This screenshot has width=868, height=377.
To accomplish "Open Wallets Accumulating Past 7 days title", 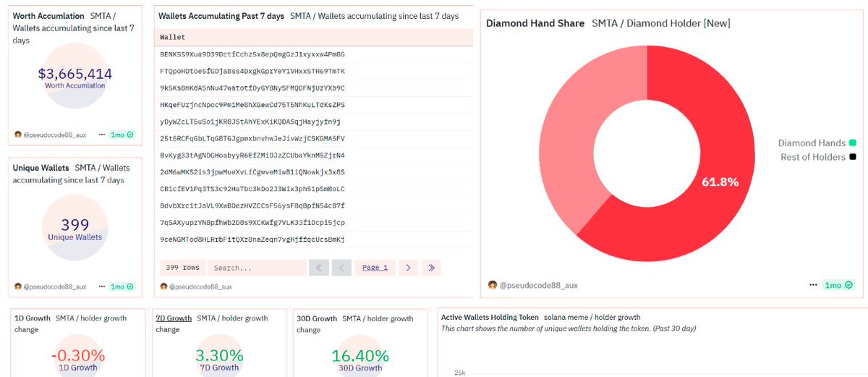I will point(221,16).
